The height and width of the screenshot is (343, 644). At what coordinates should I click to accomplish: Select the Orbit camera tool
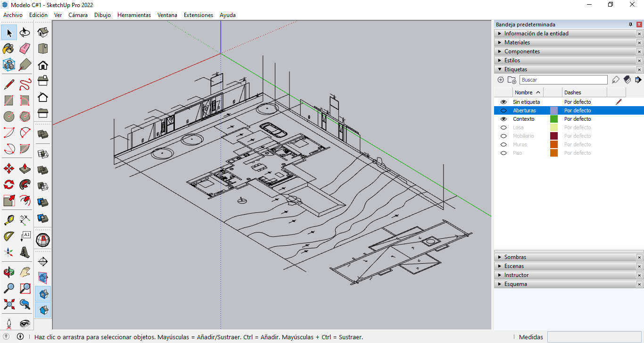[9, 272]
